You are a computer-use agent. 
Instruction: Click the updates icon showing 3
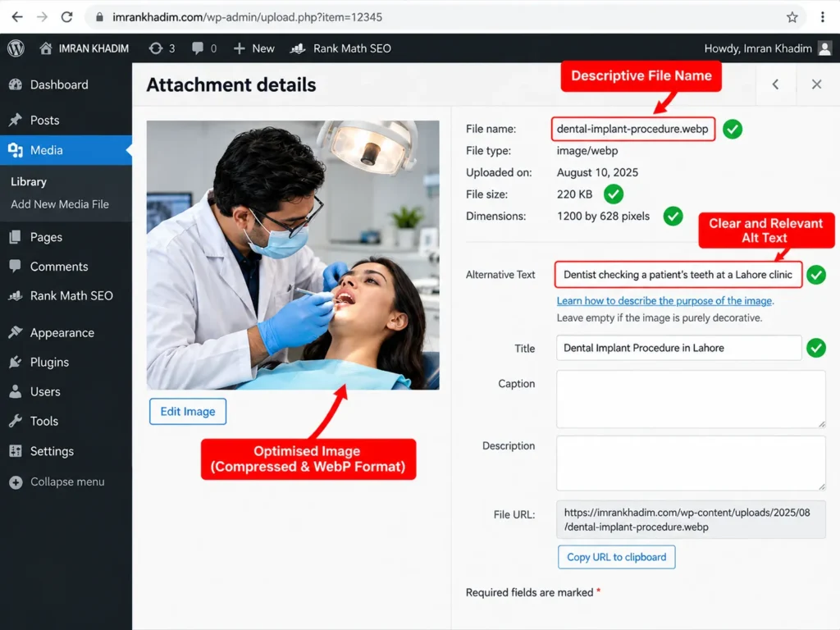[x=156, y=48]
